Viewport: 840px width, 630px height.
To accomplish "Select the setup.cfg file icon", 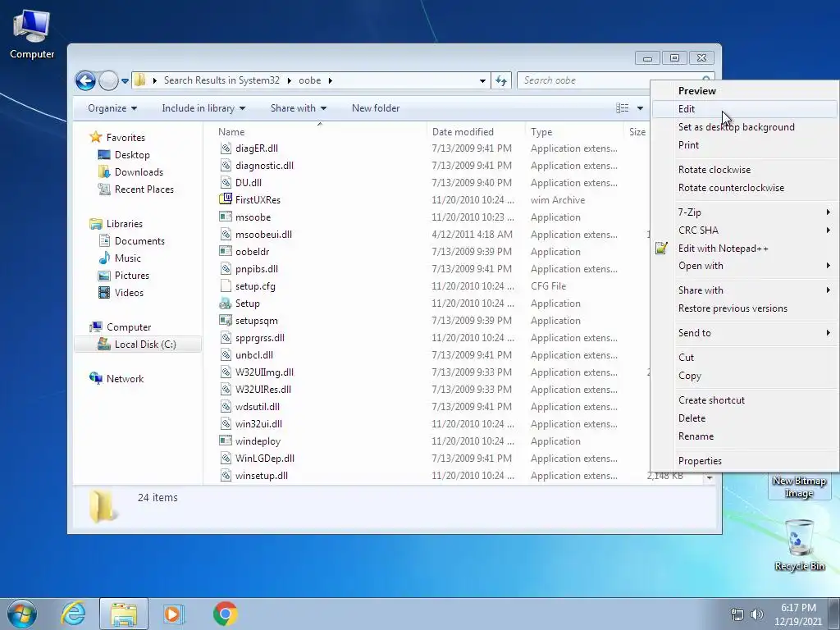I will coord(226,286).
